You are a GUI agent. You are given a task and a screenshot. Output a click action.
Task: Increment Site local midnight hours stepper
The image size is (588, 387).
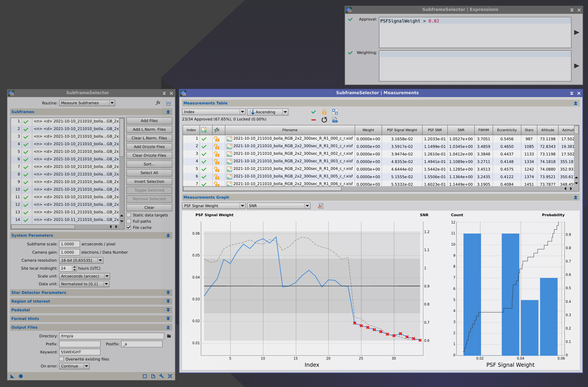(x=74, y=267)
